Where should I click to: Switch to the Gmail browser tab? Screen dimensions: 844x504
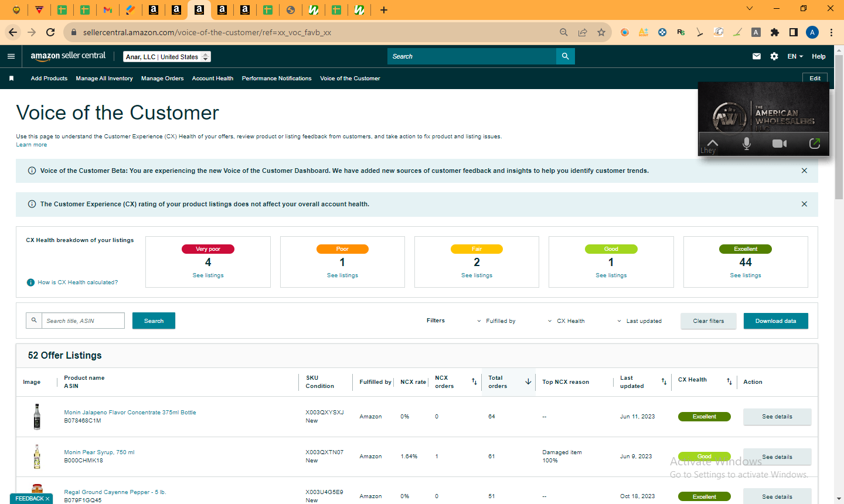[x=107, y=10]
